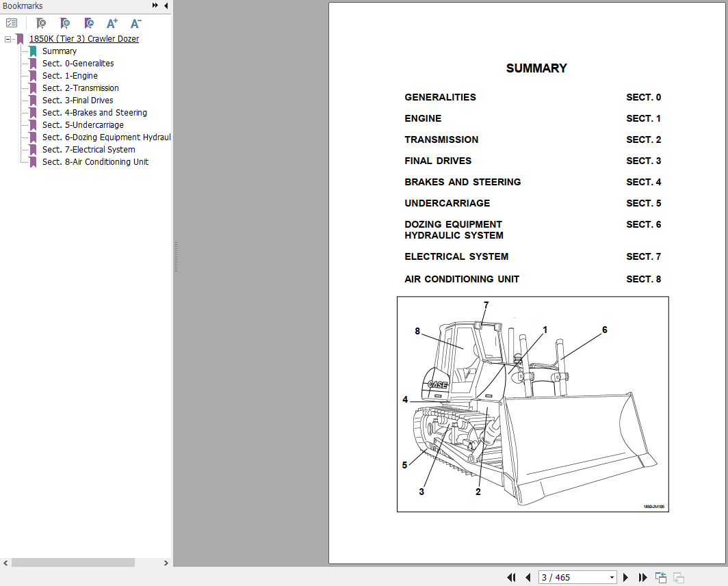The width and height of the screenshot is (728, 586).
Task: Click the previous view icon
Action: (661, 577)
